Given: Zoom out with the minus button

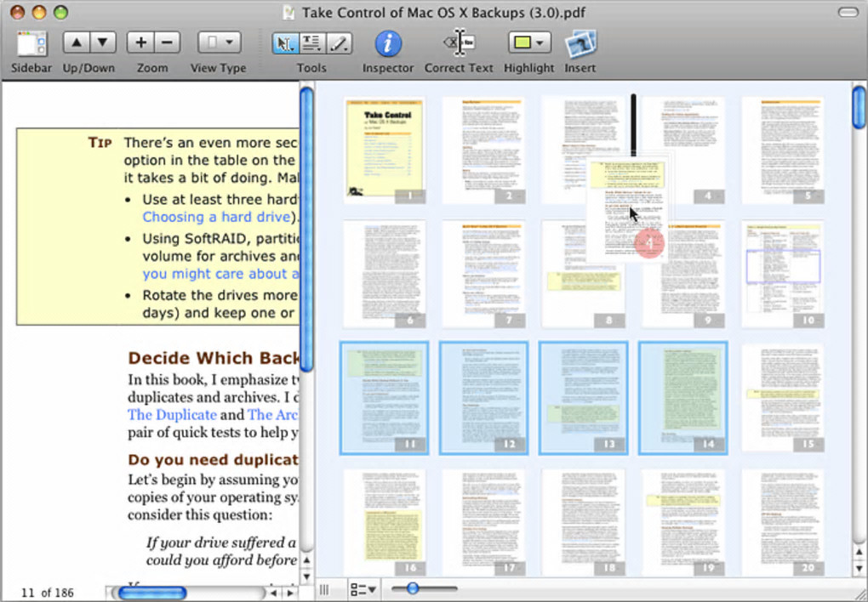Looking at the screenshot, I should click(167, 43).
